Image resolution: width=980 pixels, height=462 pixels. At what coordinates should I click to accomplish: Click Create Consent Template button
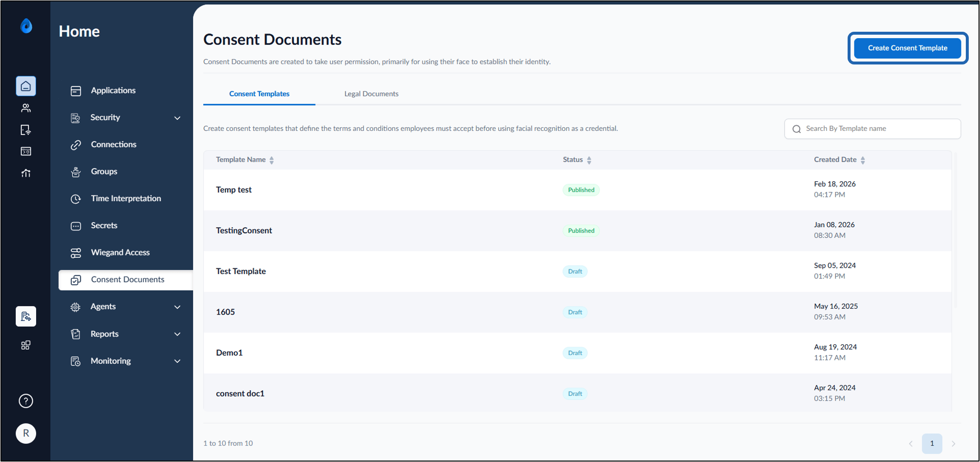[x=908, y=48]
